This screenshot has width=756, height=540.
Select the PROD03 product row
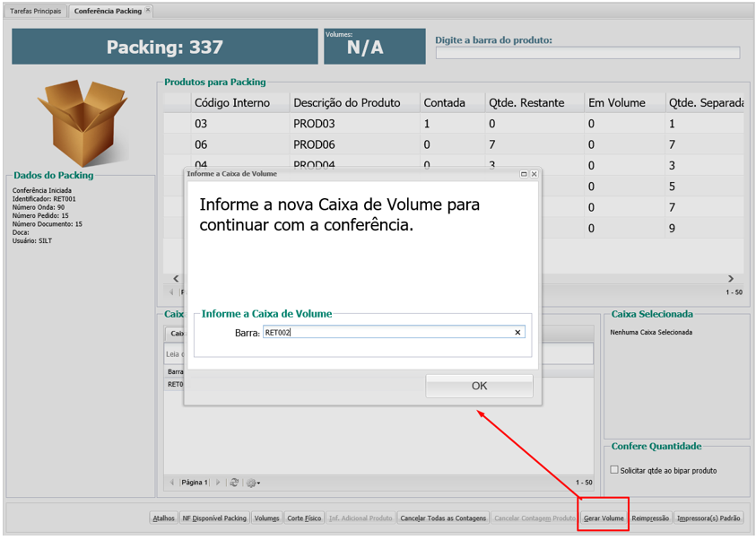[454, 124]
